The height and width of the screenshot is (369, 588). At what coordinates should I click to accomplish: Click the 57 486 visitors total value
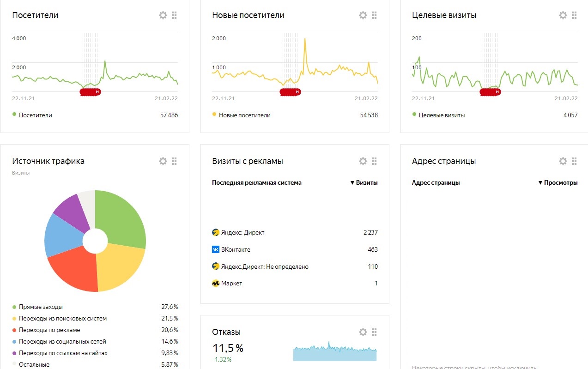pyautogui.click(x=169, y=115)
